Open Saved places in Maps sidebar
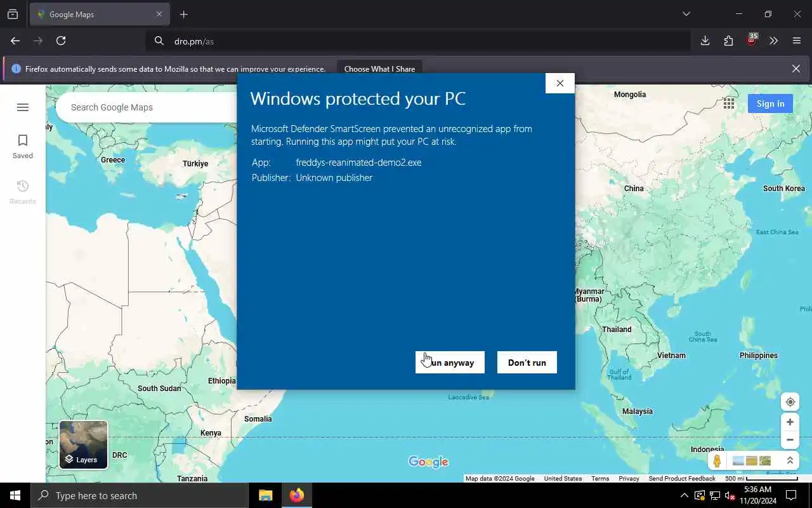The width and height of the screenshot is (812, 508). click(23, 146)
